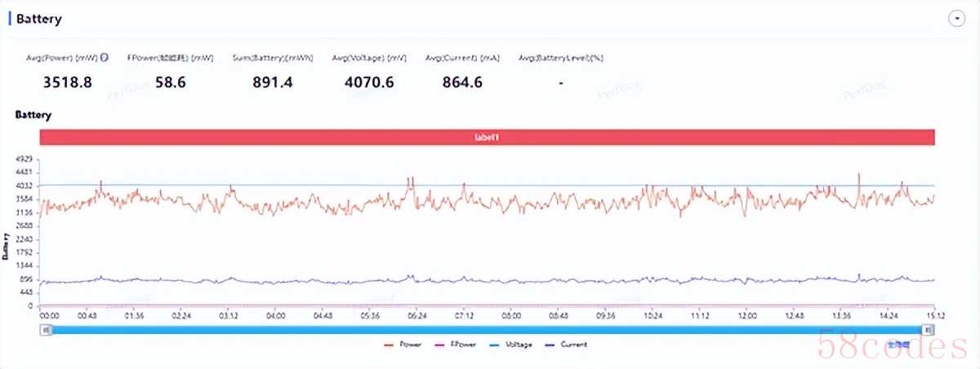Image resolution: width=980 pixels, height=369 pixels.
Task: Toggle the Power series in the legend
Action: [404, 345]
